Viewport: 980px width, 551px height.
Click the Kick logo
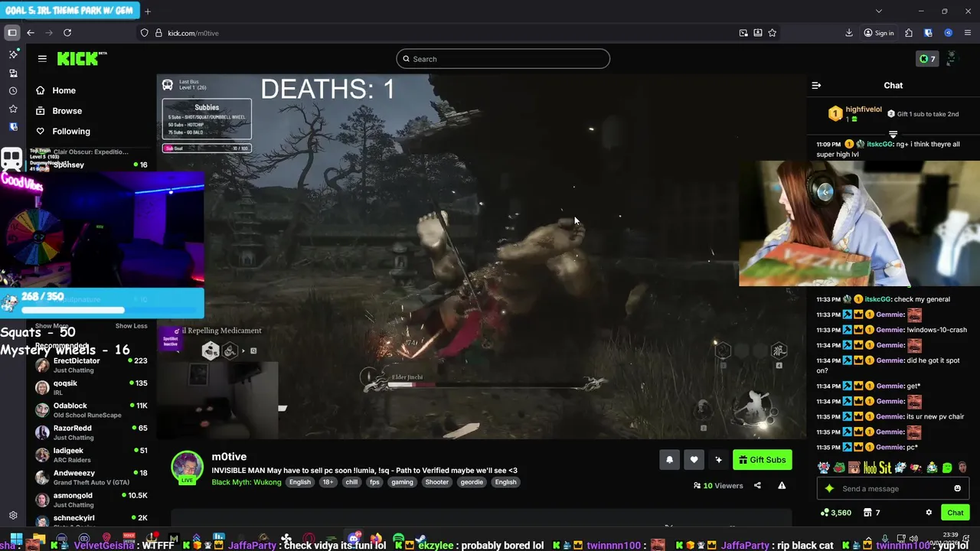tap(81, 58)
